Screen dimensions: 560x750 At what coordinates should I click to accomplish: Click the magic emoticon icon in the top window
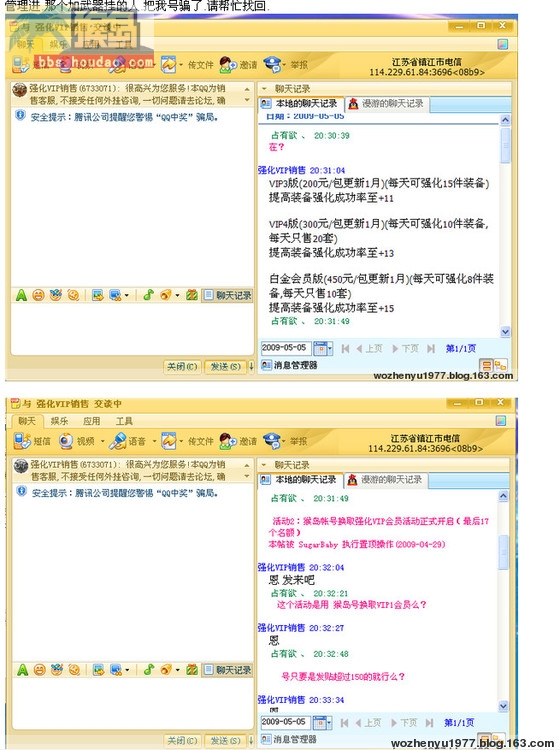(56, 295)
